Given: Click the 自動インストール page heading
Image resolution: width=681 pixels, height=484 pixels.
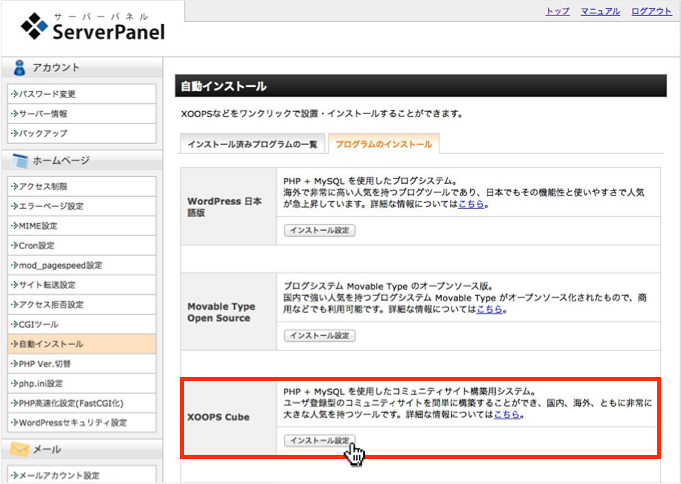Looking at the screenshot, I should [x=224, y=86].
